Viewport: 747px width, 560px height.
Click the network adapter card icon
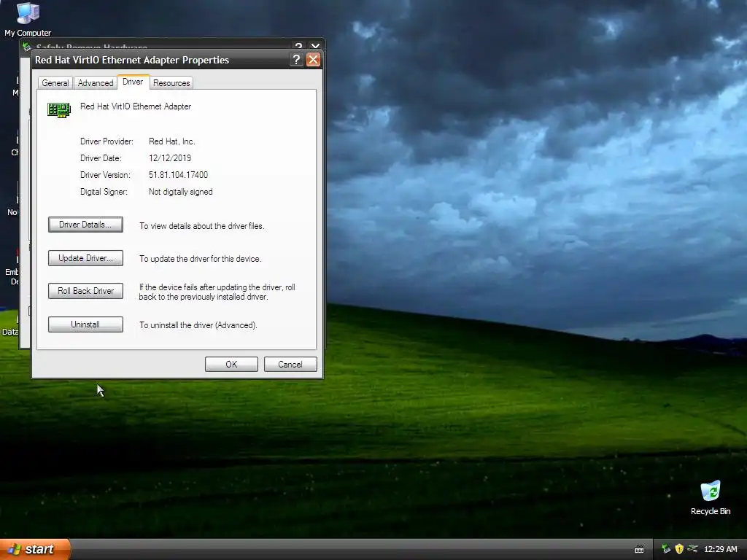[59, 110]
